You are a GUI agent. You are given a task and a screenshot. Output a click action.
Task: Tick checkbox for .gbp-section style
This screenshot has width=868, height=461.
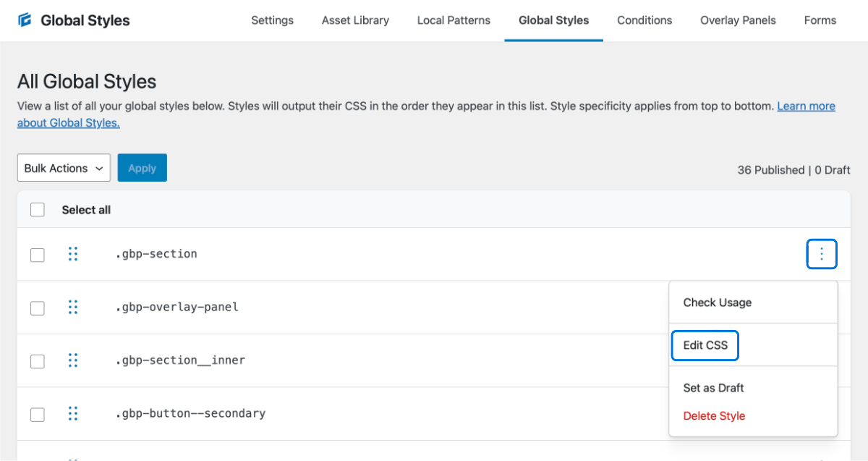pyautogui.click(x=38, y=255)
